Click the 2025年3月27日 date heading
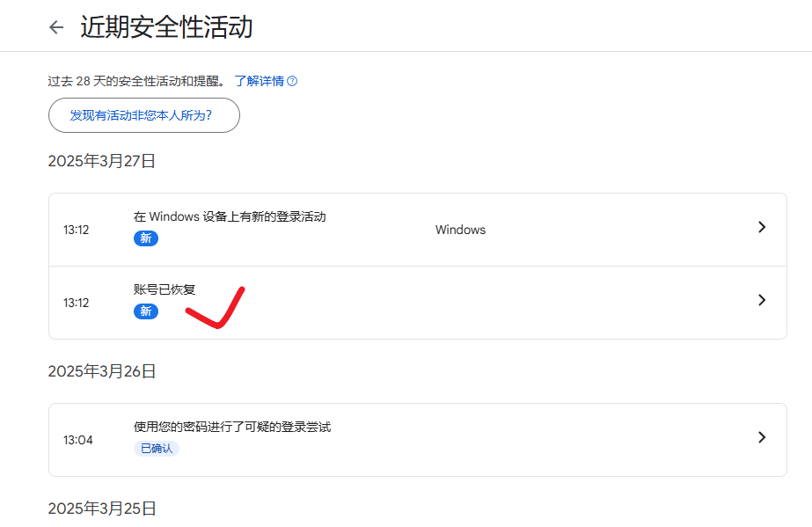Screen dimensions: 812x527 (102, 161)
